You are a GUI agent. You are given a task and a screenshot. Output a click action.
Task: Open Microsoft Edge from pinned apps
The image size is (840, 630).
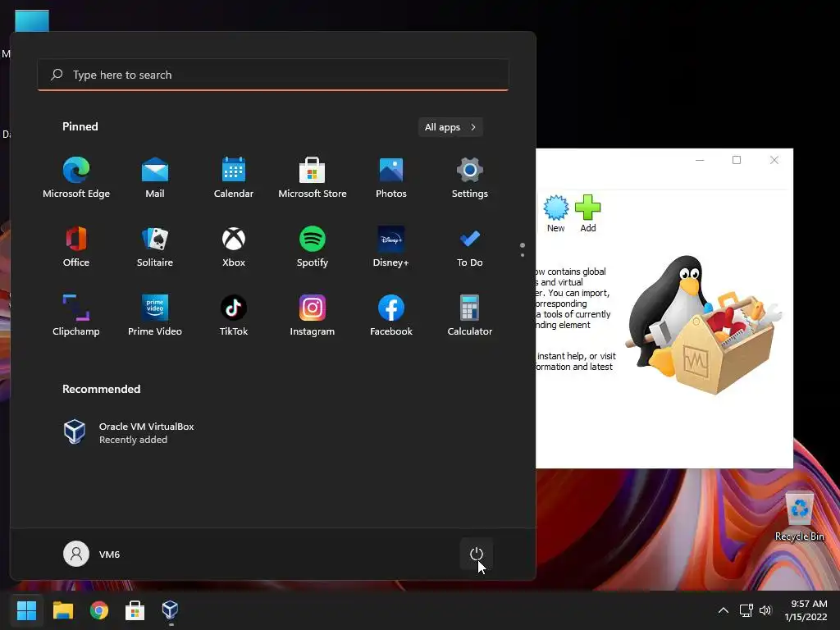point(76,178)
